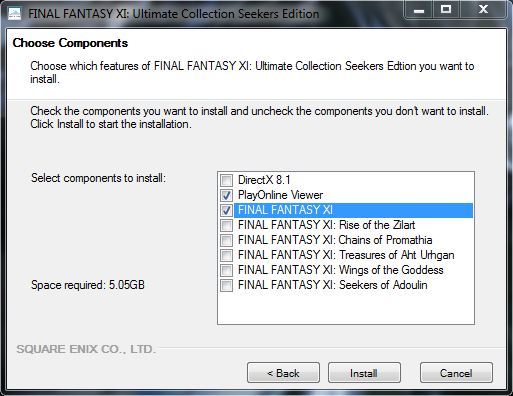Screen dimensions: 513x396
Task: Click the installer icon in the title bar
Action: click(14, 14)
